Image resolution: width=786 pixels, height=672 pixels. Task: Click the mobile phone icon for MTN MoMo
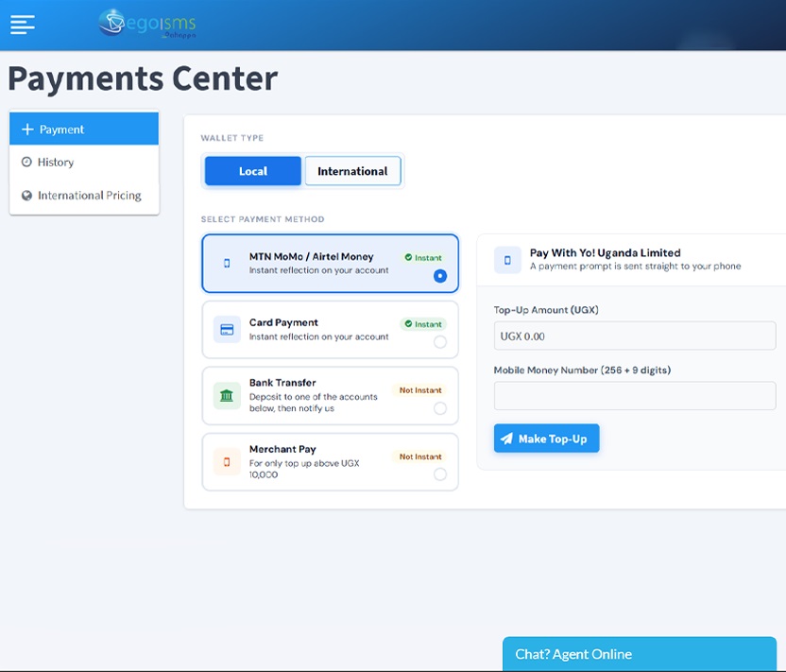pos(227,264)
